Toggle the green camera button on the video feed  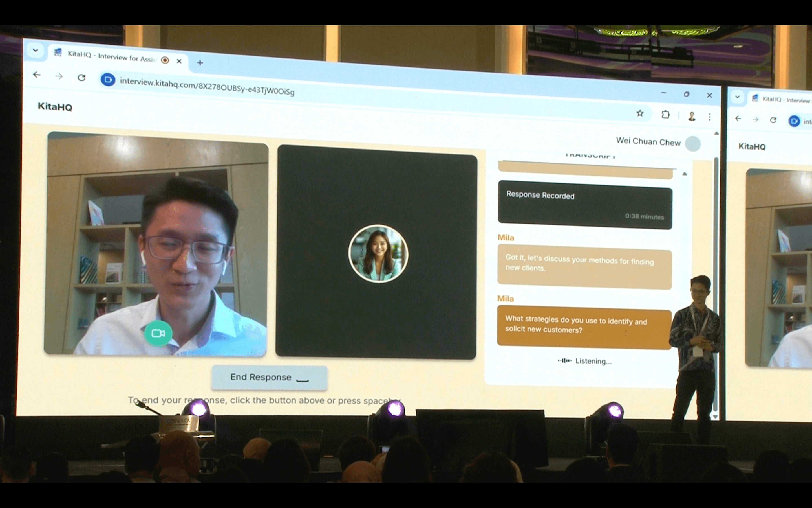tap(158, 333)
